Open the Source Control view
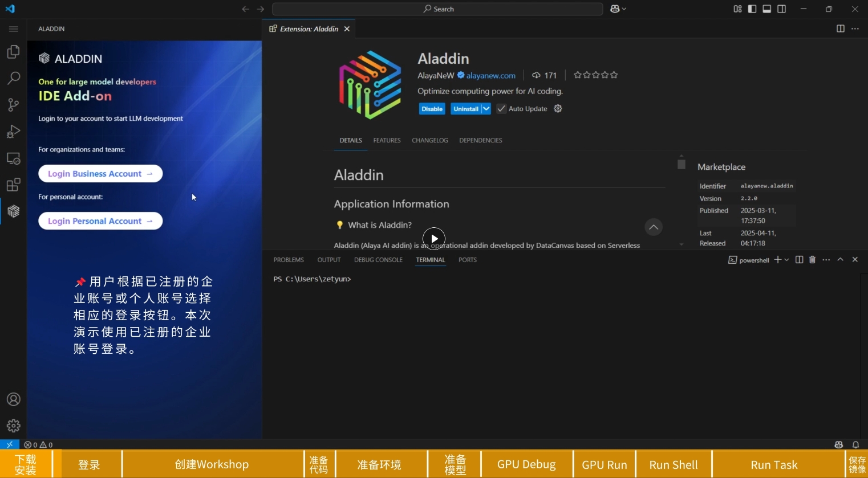 coord(13,105)
